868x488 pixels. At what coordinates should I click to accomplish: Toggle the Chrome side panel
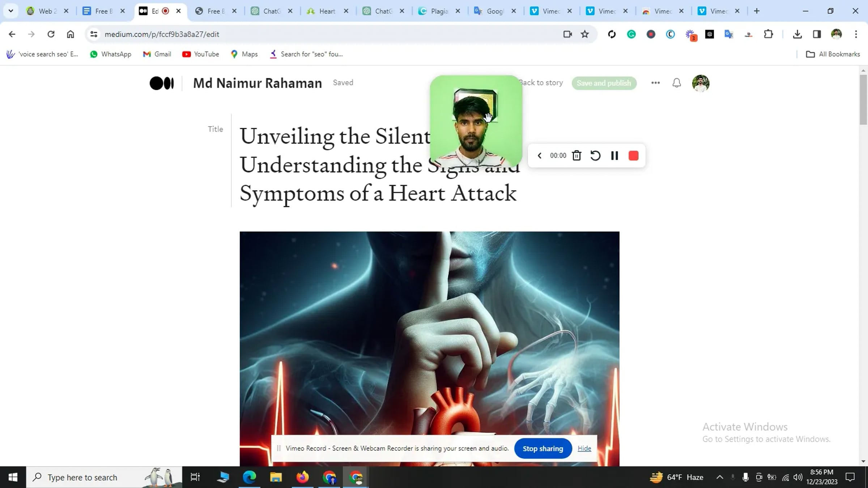click(817, 34)
